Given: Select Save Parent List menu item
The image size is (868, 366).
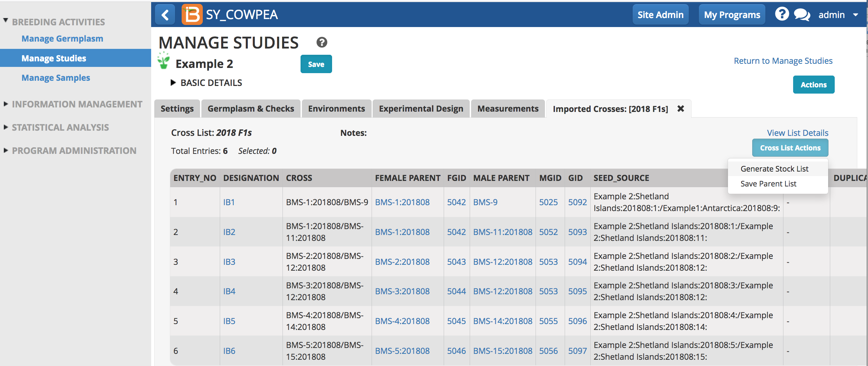Looking at the screenshot, I should [x=778, y=184].
